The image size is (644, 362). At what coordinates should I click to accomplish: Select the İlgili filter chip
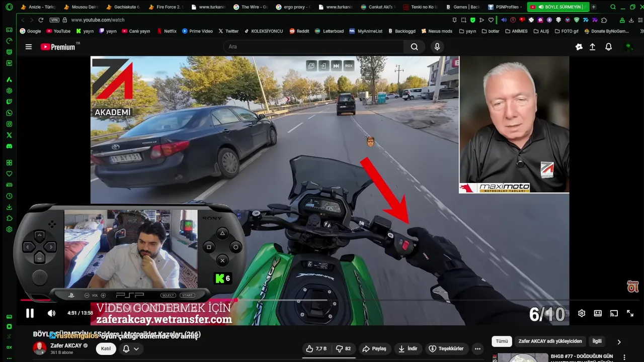[x=597, y=341]
